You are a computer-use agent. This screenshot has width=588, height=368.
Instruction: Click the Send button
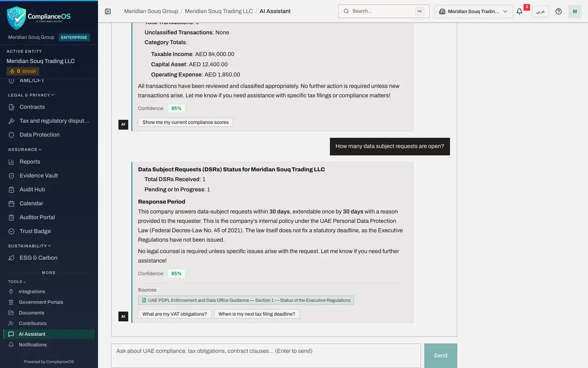coord(441,356)
